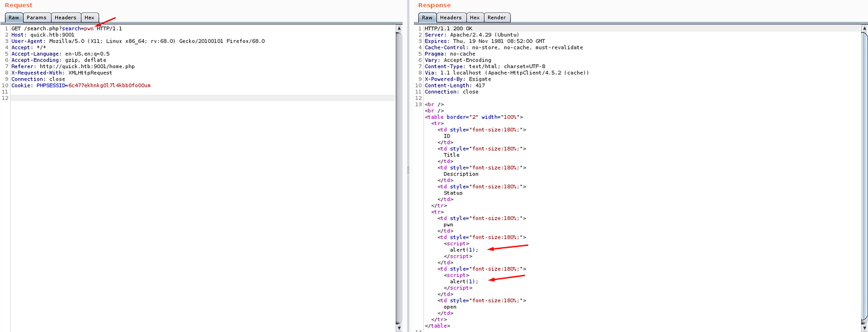Switch to the Render tab in Response
The height and width of the screenshot is (332, 868).
[497, 17]
